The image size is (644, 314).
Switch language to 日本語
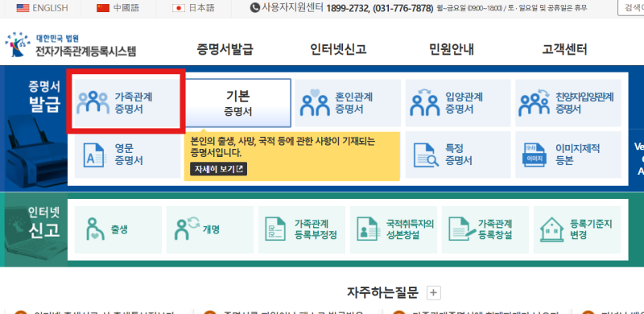tap(202, 8)
